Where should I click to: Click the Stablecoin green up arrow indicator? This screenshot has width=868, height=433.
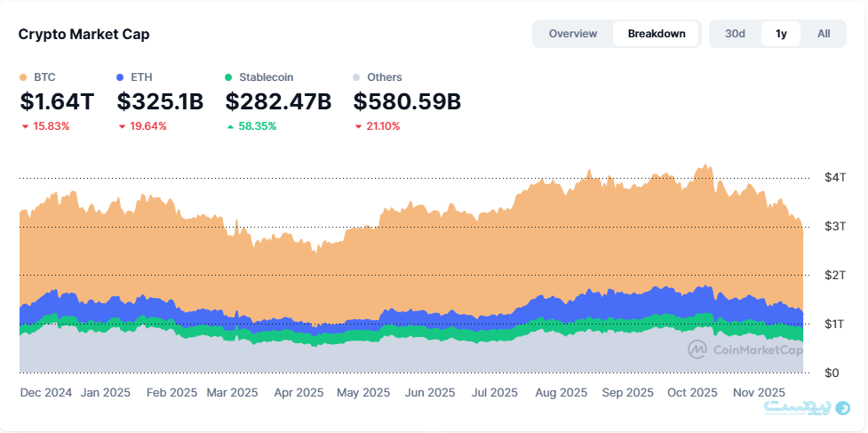[x=230, y=127]
